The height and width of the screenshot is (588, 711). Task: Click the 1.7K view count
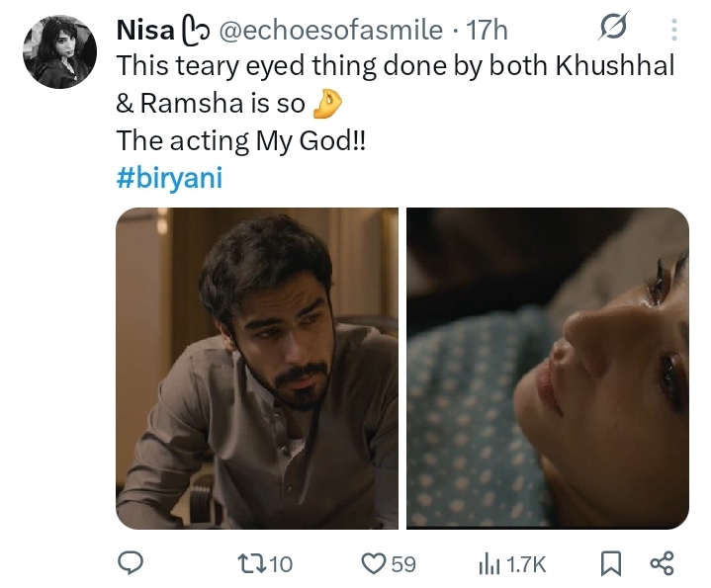click(x=526, y=564)
